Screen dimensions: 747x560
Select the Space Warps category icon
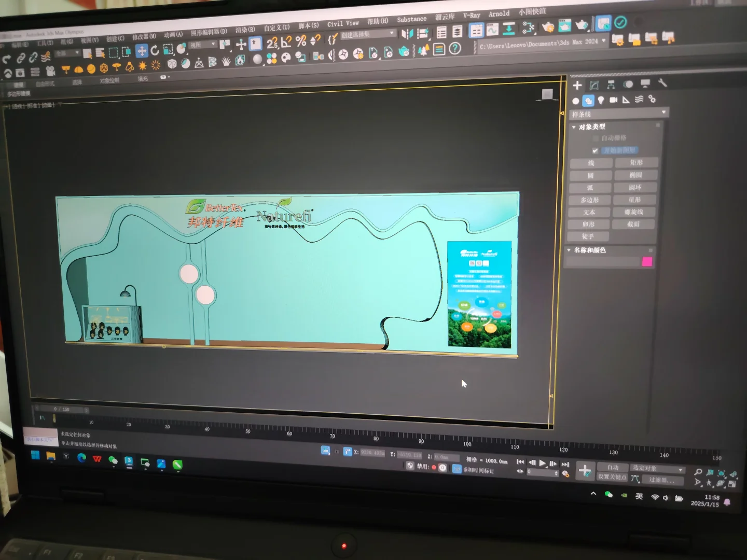639,99
